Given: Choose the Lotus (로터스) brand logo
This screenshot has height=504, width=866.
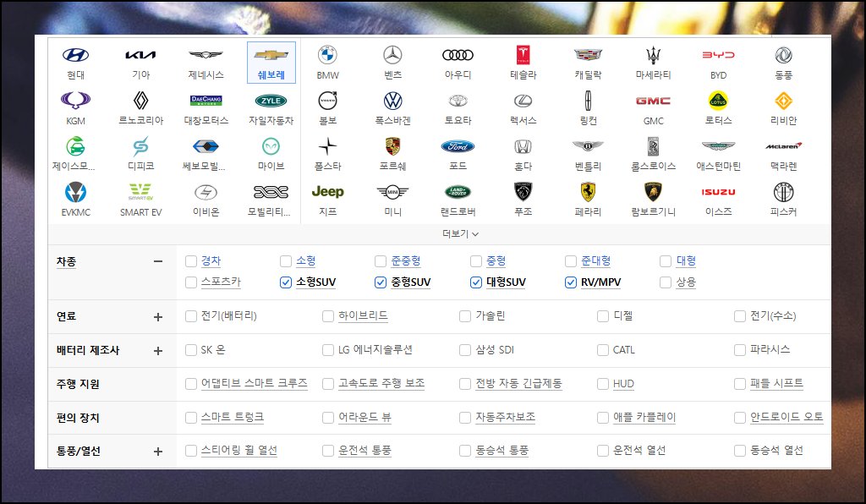Looking at the screenshot, I should 719,101.
